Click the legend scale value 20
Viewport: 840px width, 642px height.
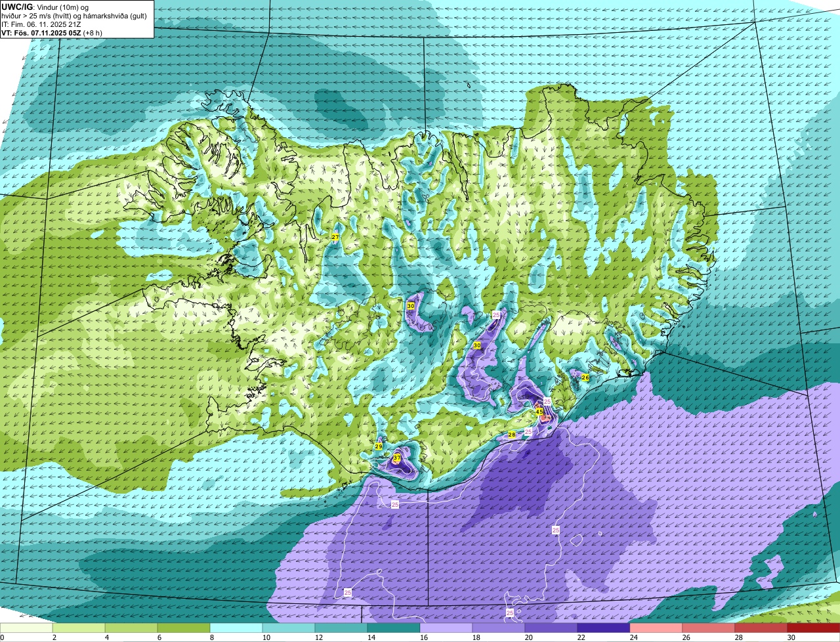click(528, 637)
